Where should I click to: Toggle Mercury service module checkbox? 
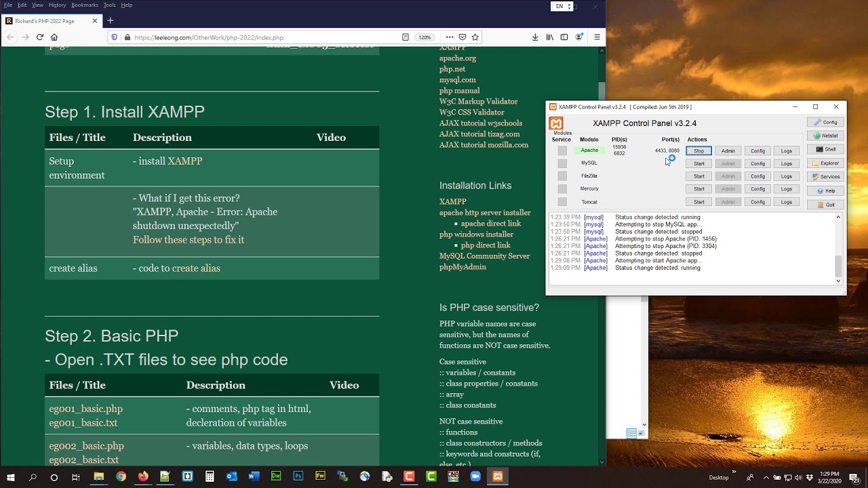pos(562,189)
